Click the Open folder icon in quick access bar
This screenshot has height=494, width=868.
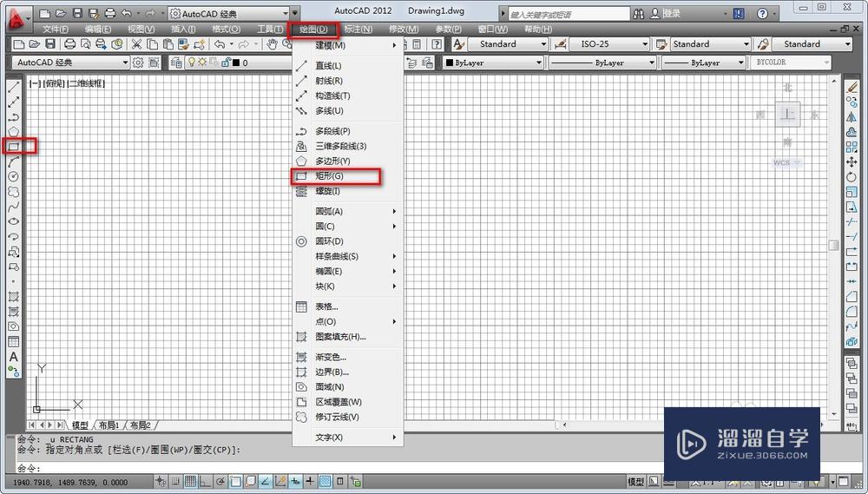click(61, 12)
